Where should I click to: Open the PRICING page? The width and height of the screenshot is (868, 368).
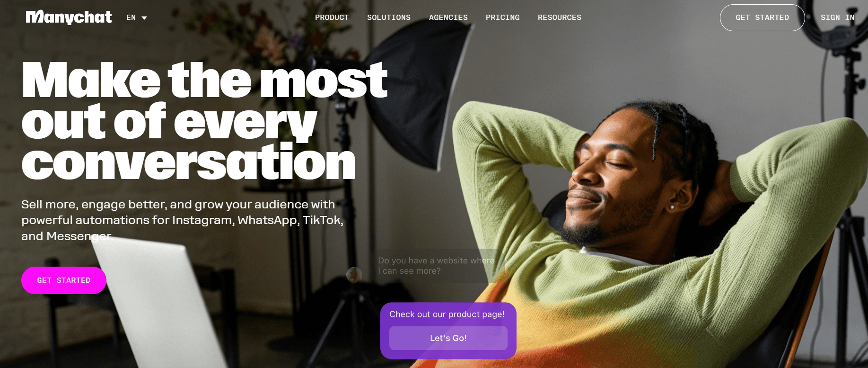tap(502, 18)
